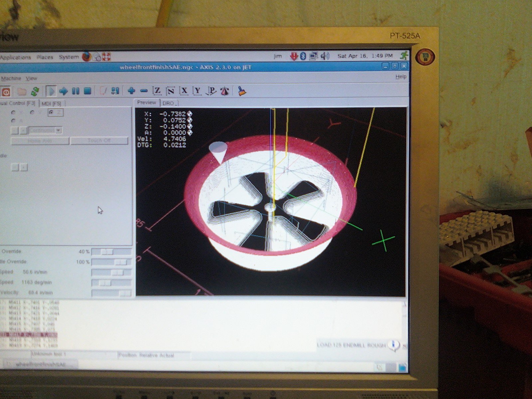Select the X side view icon
532x399 pixels.
point(184,91)
